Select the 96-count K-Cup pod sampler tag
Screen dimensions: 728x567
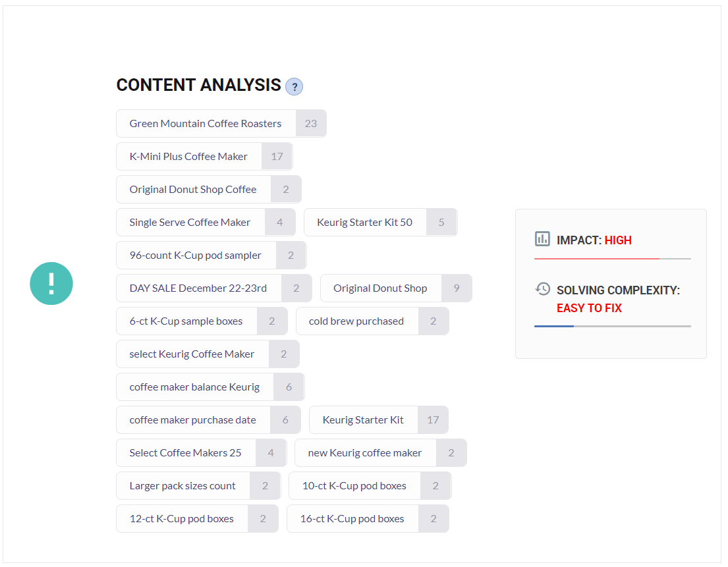click(211, 256)
